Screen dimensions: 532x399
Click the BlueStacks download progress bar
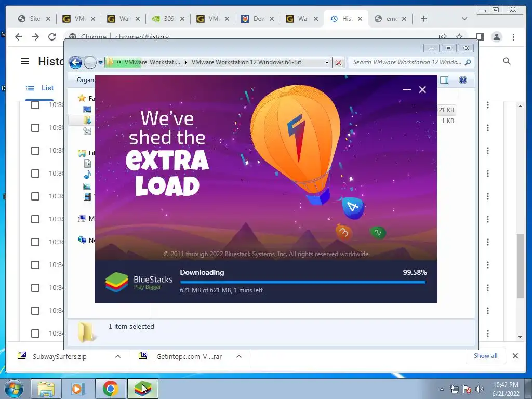coord(303,282)
